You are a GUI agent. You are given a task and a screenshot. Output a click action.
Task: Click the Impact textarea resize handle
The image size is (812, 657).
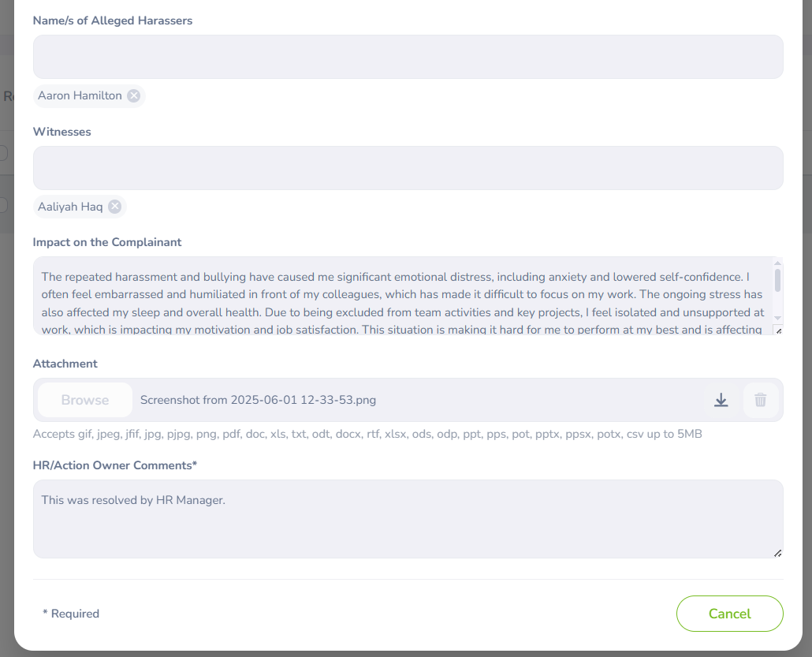click(x=777, y=330)
